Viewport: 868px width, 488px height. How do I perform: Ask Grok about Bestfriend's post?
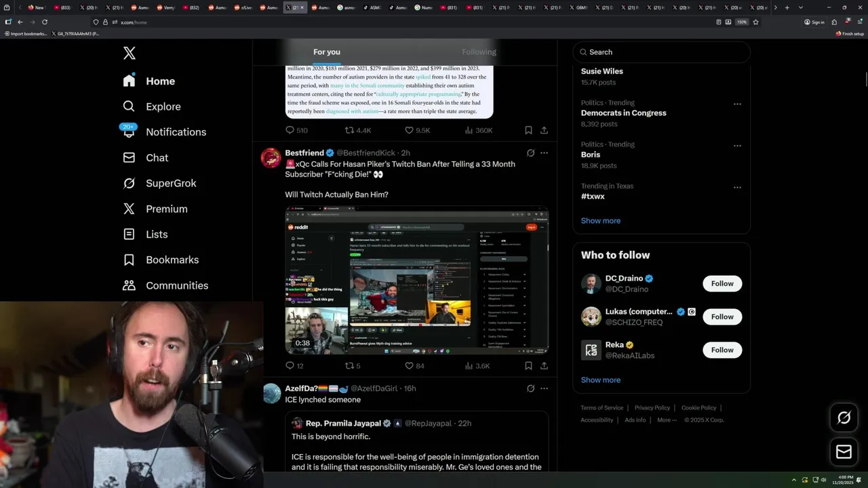pyautogui.click(x=530, y=153)
